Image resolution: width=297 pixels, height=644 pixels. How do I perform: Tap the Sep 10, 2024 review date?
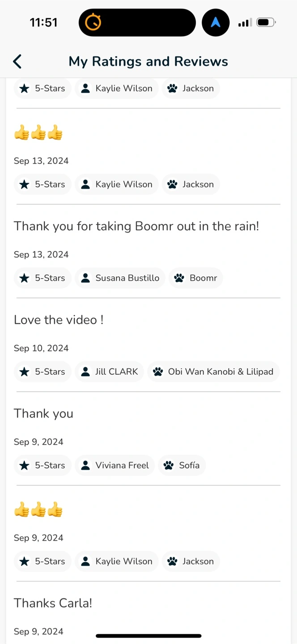tap(41, 348)
